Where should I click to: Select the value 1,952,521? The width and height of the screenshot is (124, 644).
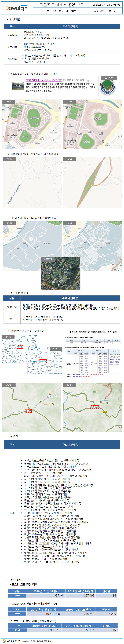coord(88,630)
